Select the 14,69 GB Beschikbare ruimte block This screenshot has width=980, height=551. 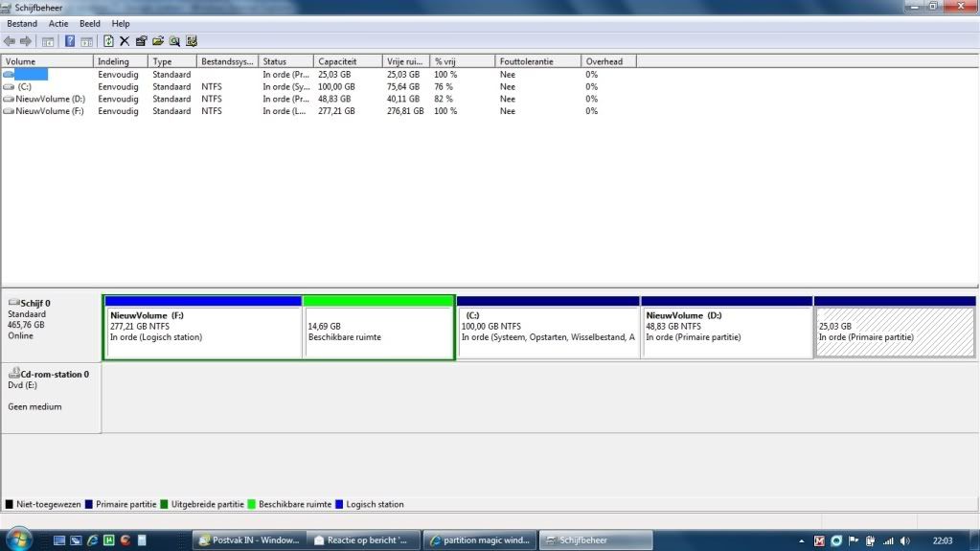click(377, 332)
